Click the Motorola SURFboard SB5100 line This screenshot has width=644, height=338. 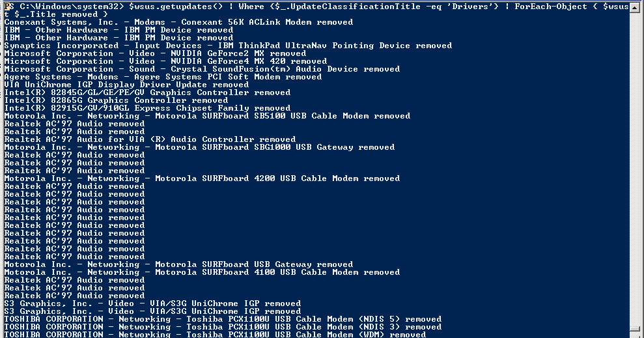click(x=208, y=116)
